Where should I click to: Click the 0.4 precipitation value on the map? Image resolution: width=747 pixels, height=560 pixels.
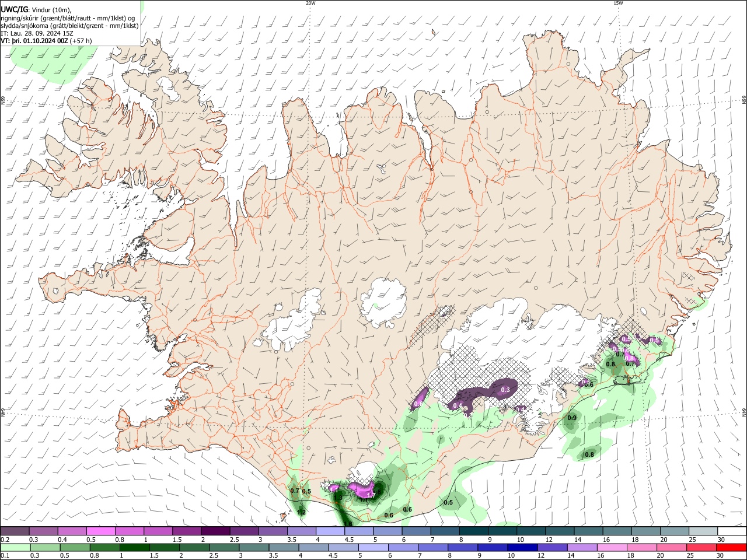tap(458, 406)
